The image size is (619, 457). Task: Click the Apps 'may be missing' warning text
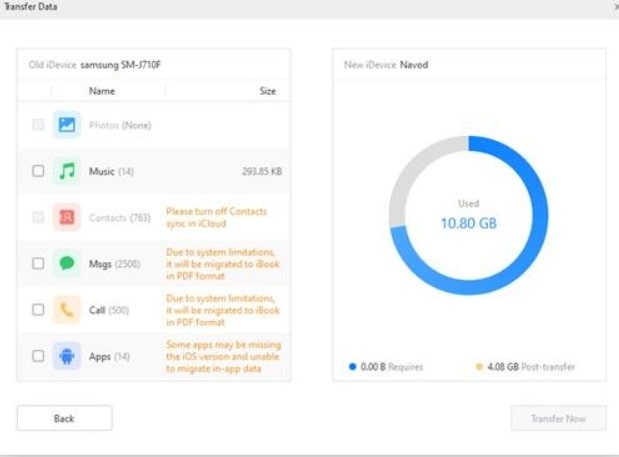(223, 356)
